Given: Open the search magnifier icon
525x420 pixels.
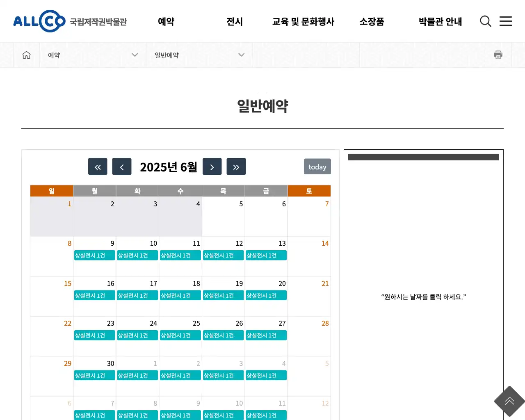Looking at the screenshot, I should (x=486, y=21).
